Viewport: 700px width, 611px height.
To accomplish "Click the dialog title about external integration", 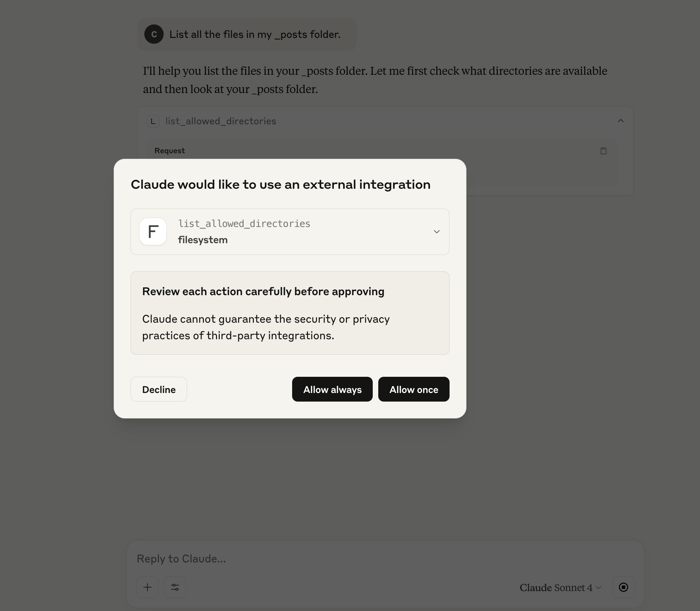I will pos(280,185).
